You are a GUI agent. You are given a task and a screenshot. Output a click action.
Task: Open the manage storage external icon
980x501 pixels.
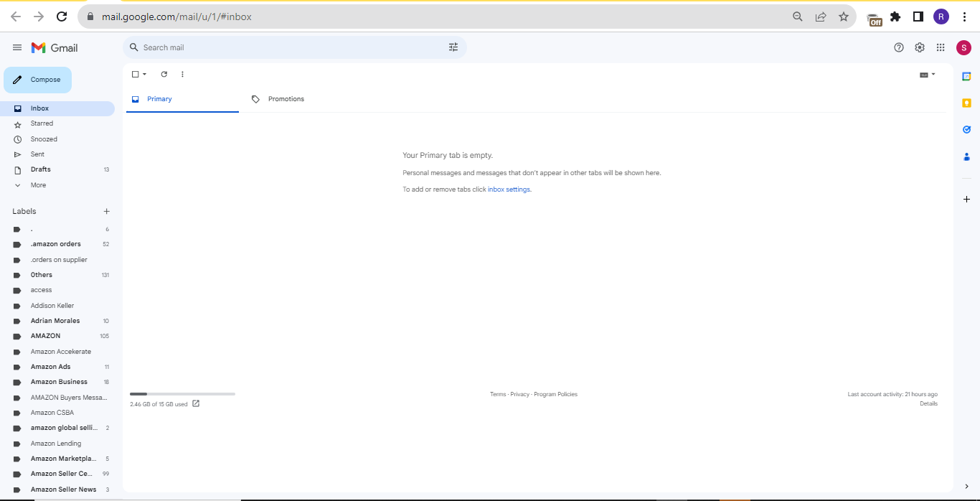click(196, 403)
